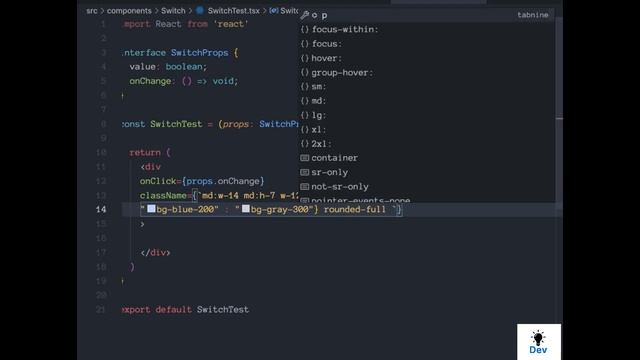Click the React file icon in breadcrumb
The width and height of the screenshot is (640, 360).
200,11
